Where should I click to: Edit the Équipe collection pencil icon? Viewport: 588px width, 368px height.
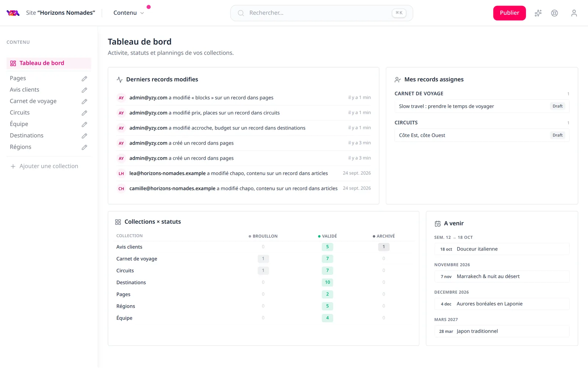(85, 124)
